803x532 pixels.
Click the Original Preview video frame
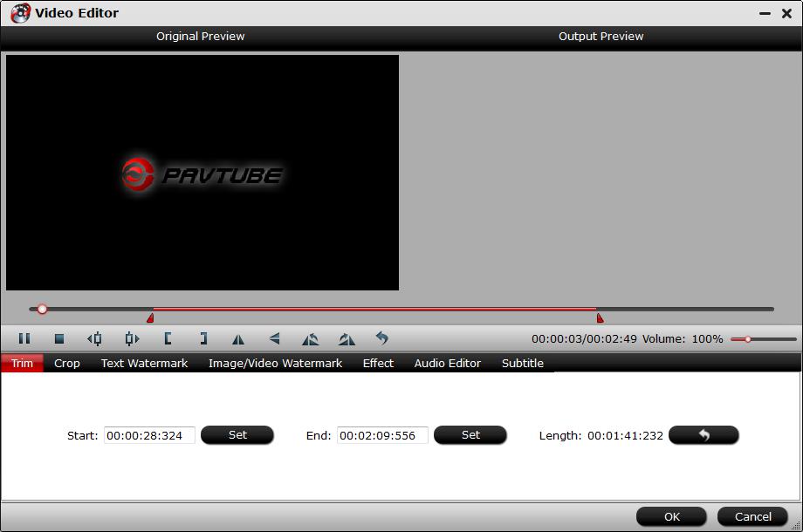tap(202, 173)
